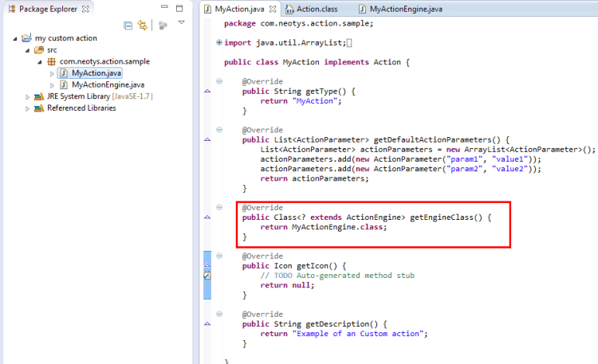Toggle Link with Editor in Package Explorer
598x364 pixels.
[x=143, y=25]
